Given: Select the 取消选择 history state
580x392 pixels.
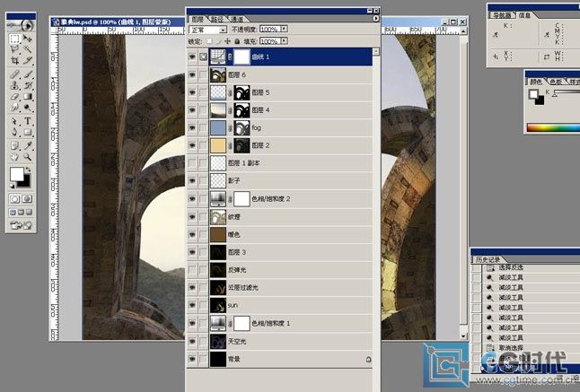Looking at the screenshot, I should tap(511, 348).
